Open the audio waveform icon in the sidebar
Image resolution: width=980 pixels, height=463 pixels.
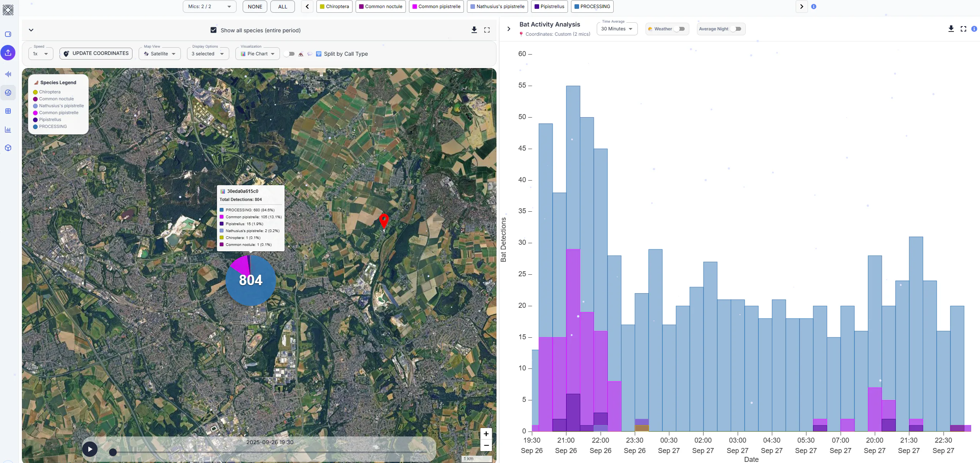tap(8, 74)
